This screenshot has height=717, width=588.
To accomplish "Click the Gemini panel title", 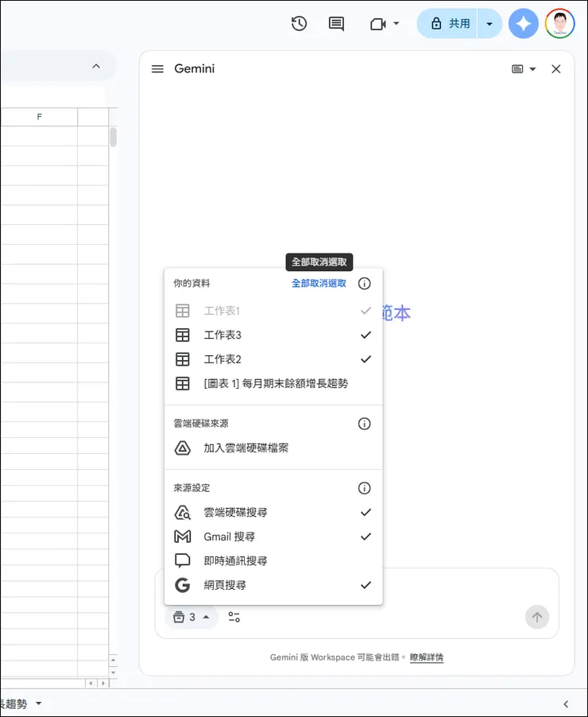I will 195,69.
